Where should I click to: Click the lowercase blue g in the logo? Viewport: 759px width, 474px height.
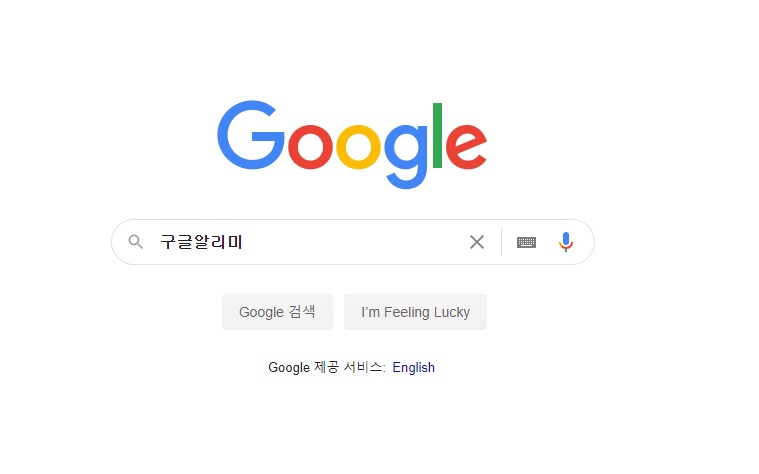click(x=406, y=156)
